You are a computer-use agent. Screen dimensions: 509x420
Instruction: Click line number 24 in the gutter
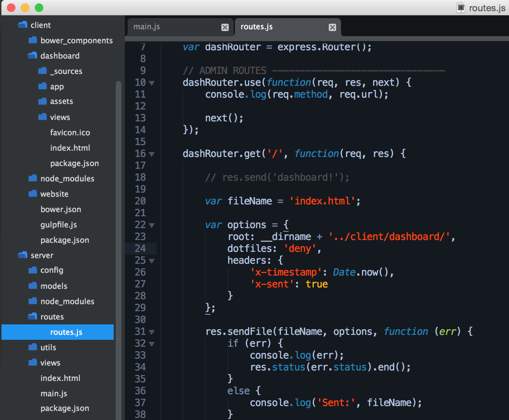click(x=140, y=248)
